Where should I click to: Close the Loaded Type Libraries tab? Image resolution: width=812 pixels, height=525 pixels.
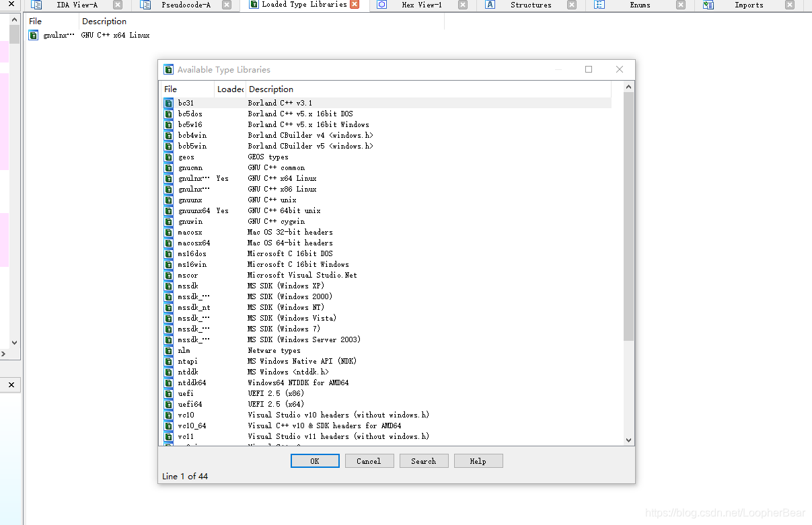(355, 4)
